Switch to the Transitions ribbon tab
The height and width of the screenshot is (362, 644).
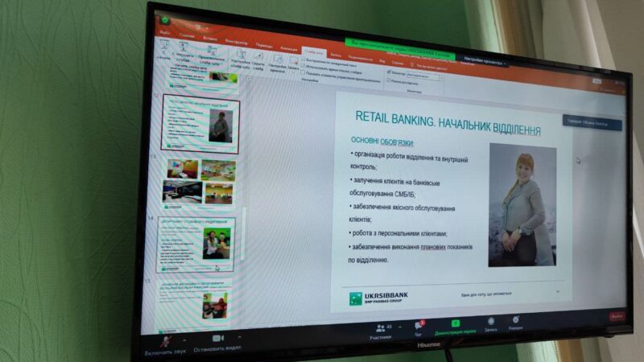tap(264, 45)
